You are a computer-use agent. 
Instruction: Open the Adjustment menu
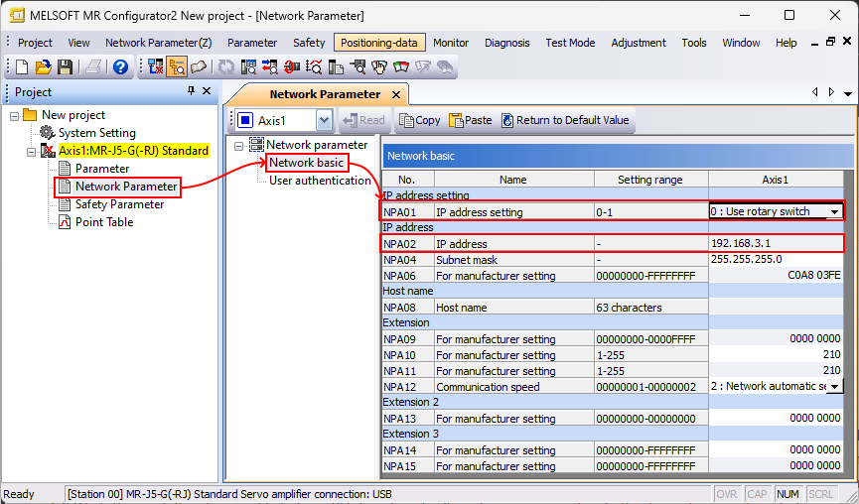(x=639, y=43)
